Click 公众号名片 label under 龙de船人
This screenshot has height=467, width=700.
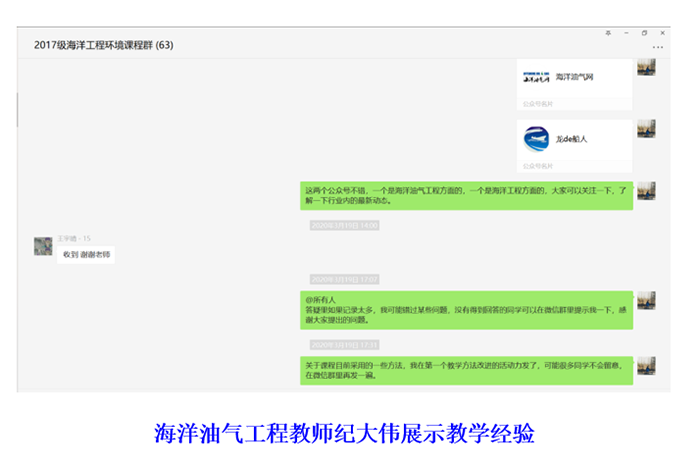tap(538, 166)
